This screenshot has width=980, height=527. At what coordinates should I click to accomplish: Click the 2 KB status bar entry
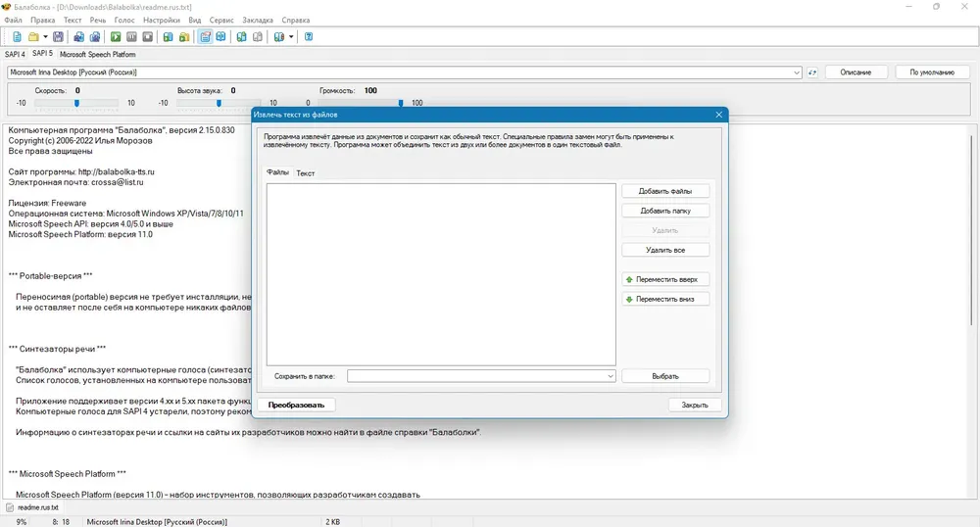tap(332, 522)
